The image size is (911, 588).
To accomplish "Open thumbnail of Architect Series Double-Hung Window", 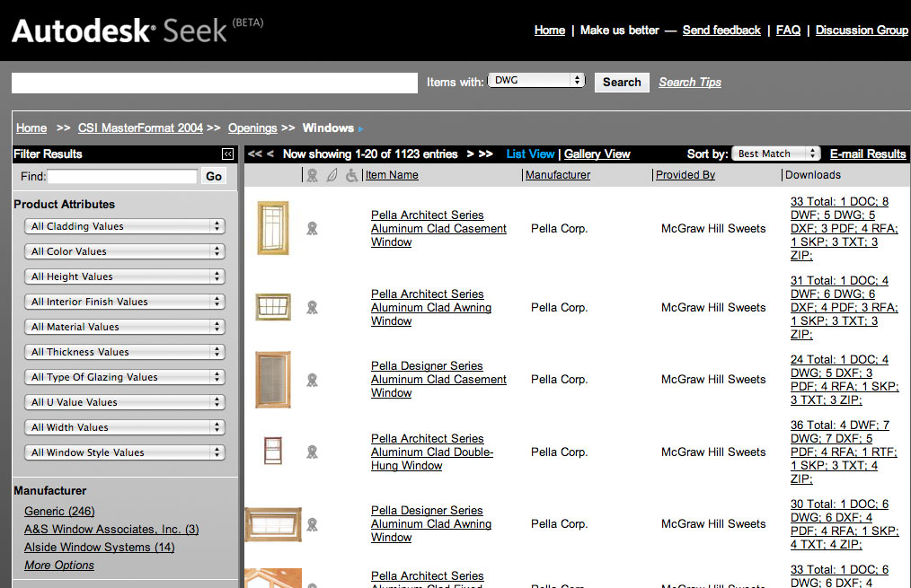I will point(273,451).
